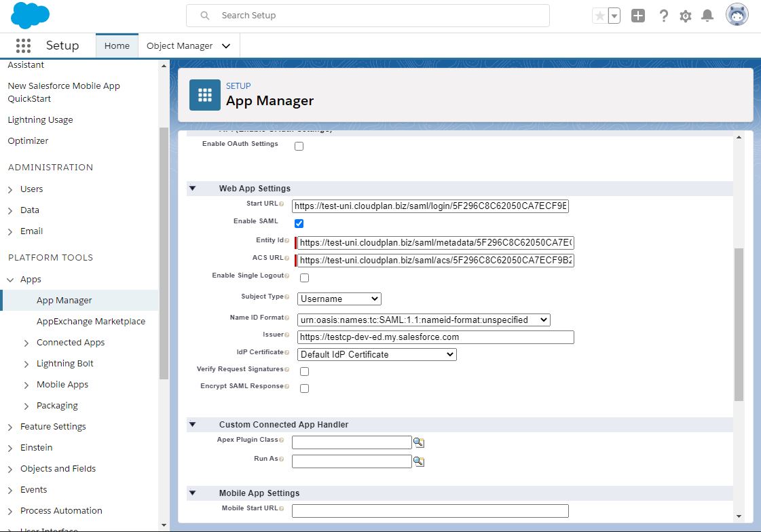Screen dimensions: 761x532
Task: View notifications via the bell icon
Action: point(708,15)
